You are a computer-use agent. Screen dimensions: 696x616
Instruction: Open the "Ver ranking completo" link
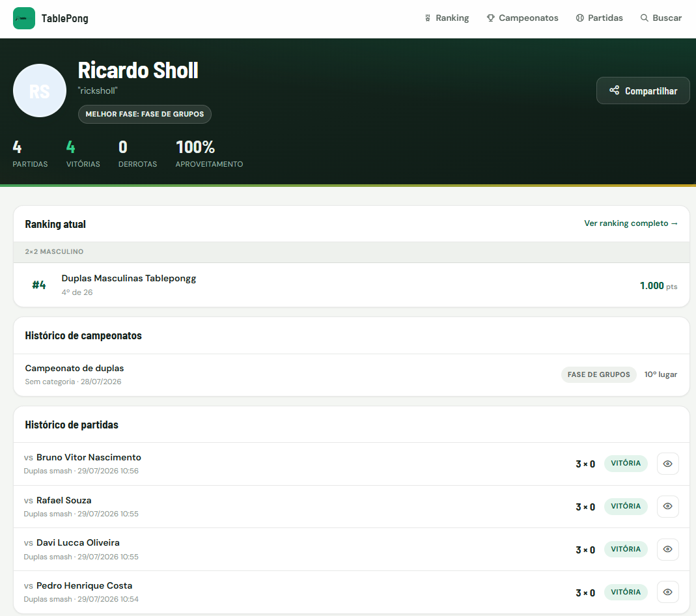click(631, 223)
